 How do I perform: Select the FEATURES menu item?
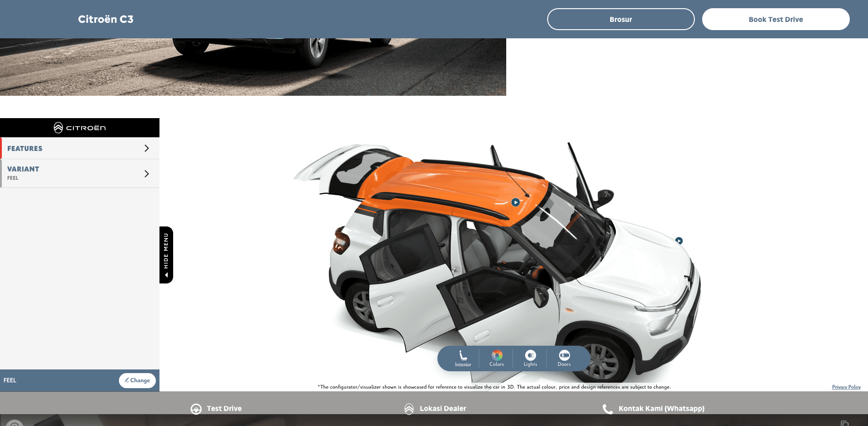coord(25,149)
